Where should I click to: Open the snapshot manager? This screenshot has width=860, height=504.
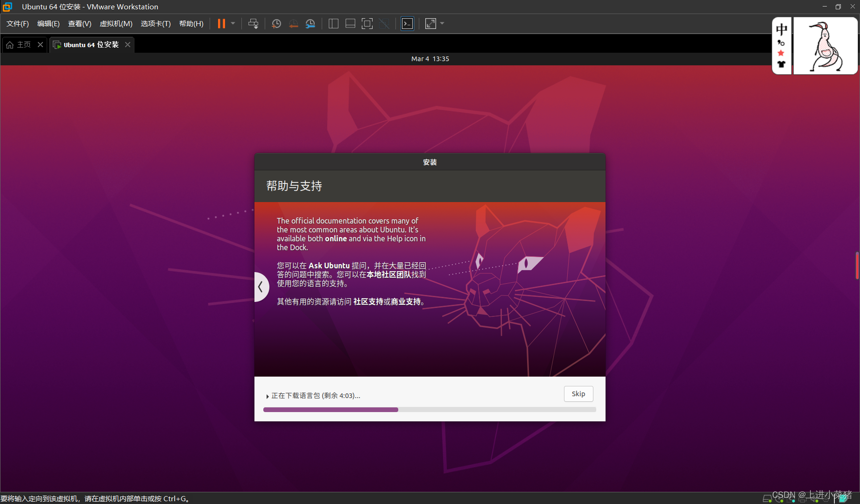(x=310, y=24)
